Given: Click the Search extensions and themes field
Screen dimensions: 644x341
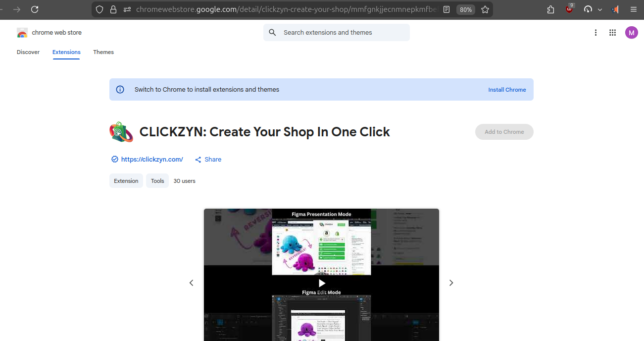Looking at the screenshot, I should point(342,33).
